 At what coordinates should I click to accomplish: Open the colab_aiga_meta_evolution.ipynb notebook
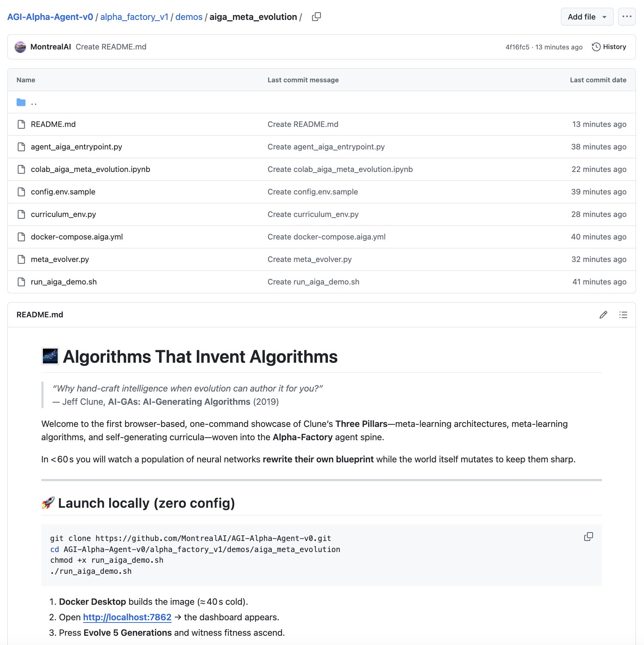point(90,169)
